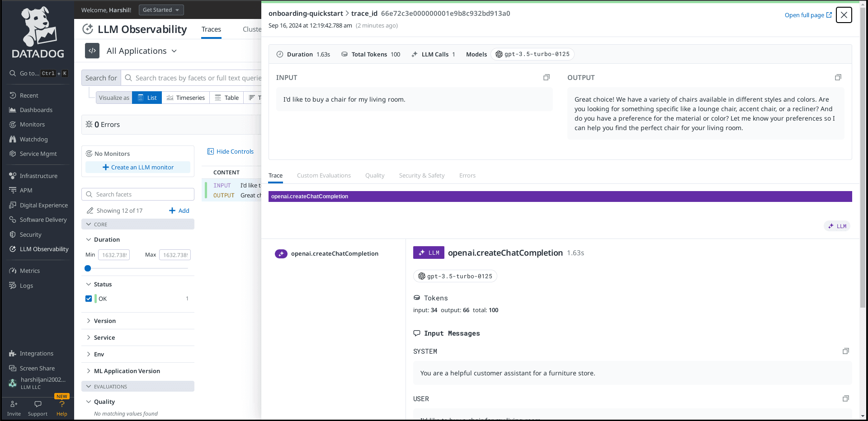Open the Get Started dropdown
Screen dimensions: 868x421
[161, 10]
